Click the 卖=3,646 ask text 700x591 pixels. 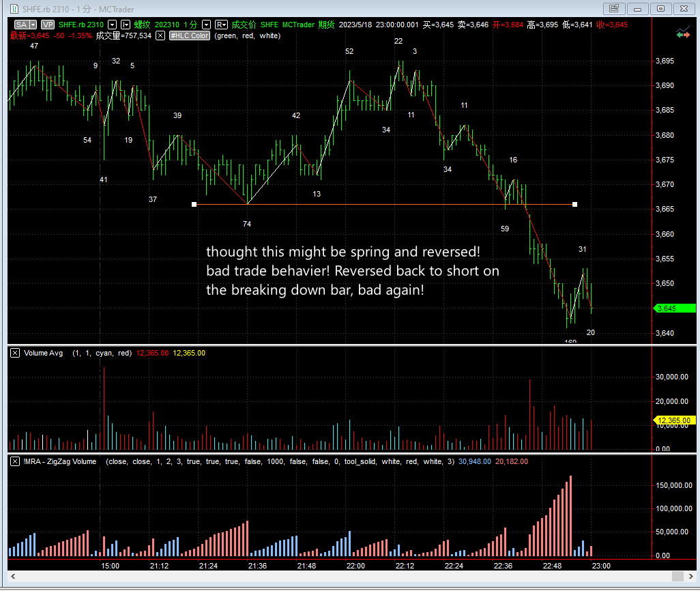pos(473,25)
